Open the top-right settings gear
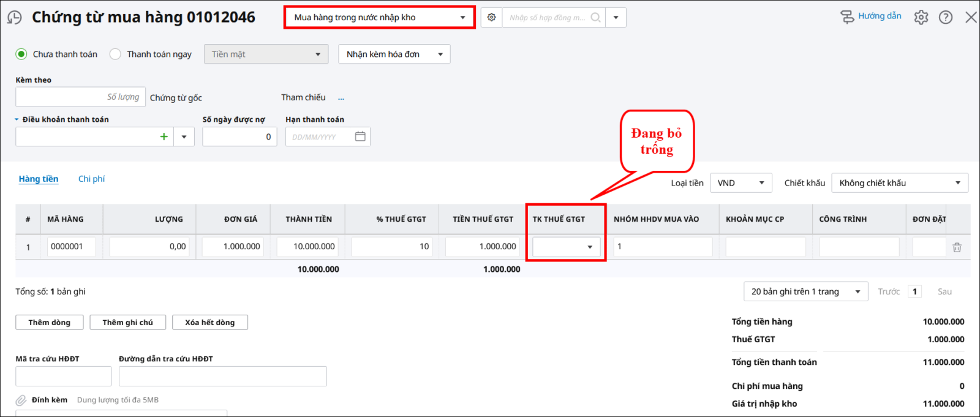The width and height of the screenshot is (980, 417). (921, 17)
